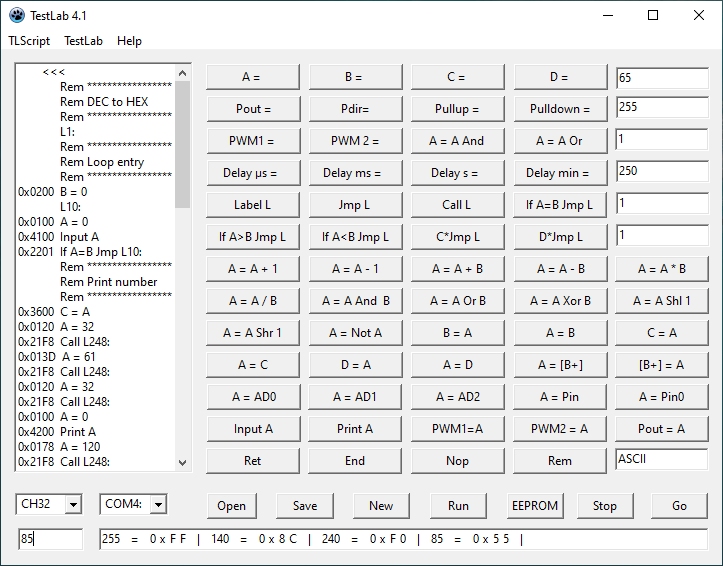Click the Run button
Viewport: 723px width, 566px height.
458,505
